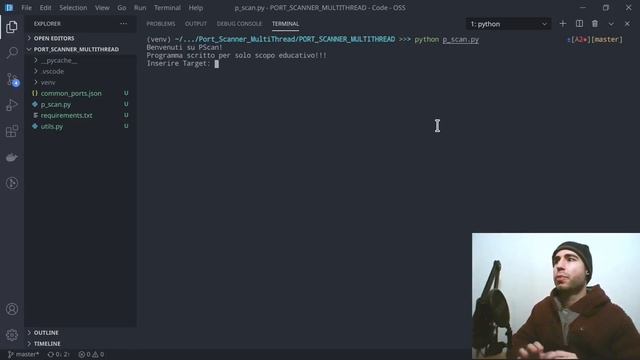This screenshot has height=360, width=640.
Task: Open the File menu
Action: pyautogui.click(x=27, y=8)
